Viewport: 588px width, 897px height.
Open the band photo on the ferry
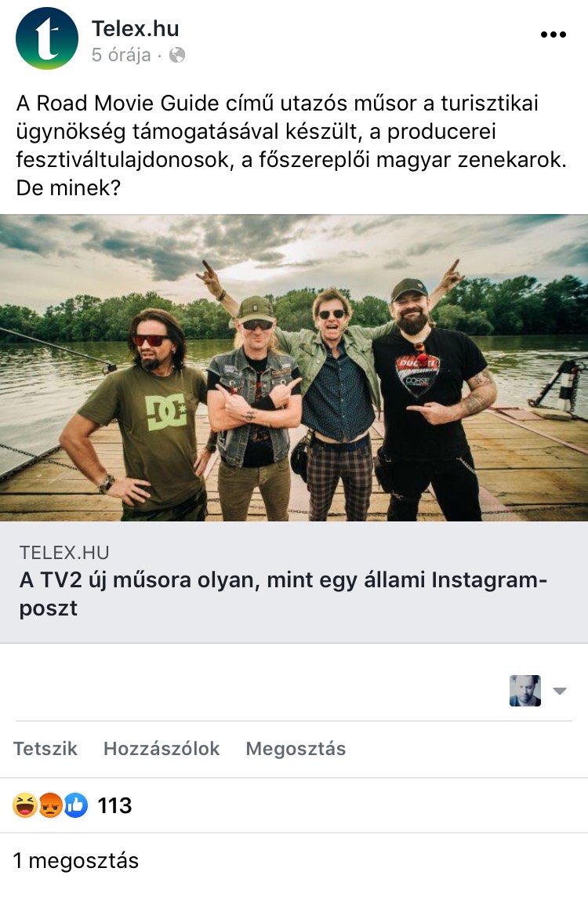pyautogui.click(x=294, y=368)
